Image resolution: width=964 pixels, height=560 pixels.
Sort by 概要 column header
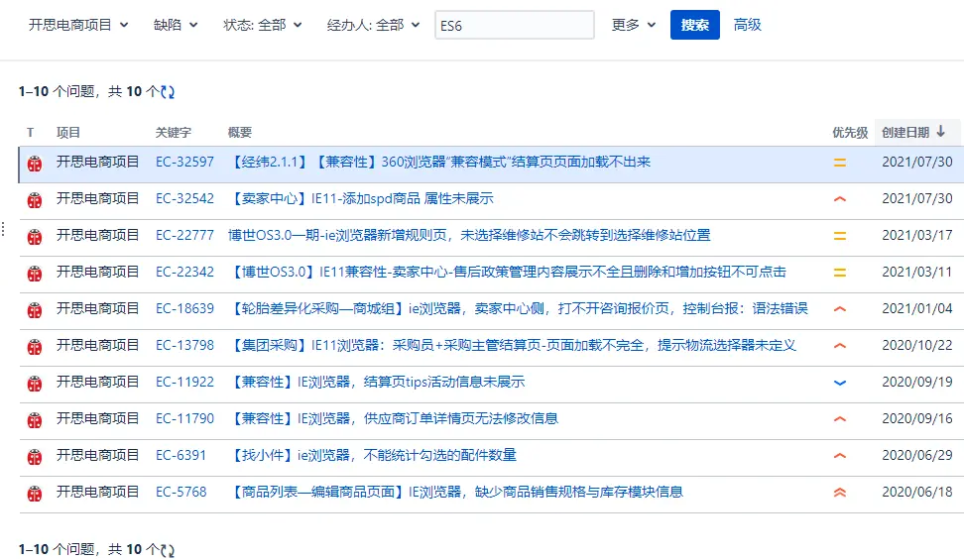[240, 132]
